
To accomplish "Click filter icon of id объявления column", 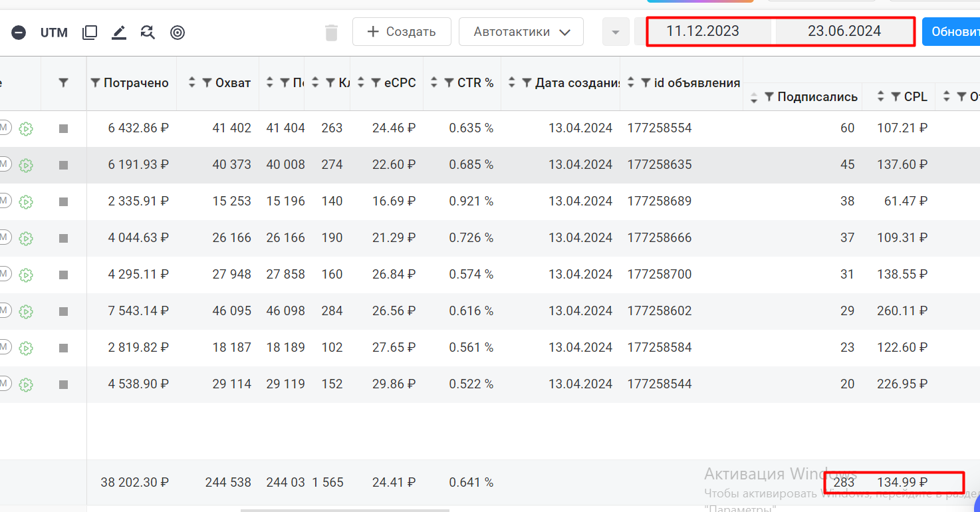I will 646,83.
